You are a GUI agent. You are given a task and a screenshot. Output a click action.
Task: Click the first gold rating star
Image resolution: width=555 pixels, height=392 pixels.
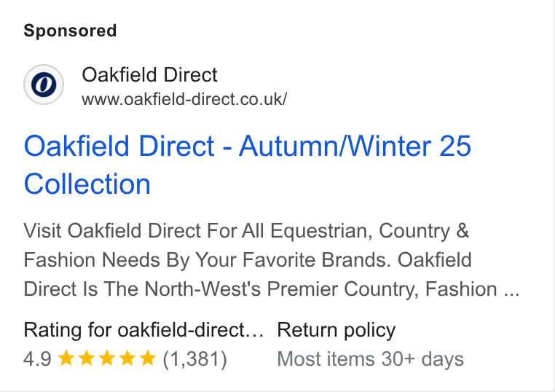coord(66,358)
